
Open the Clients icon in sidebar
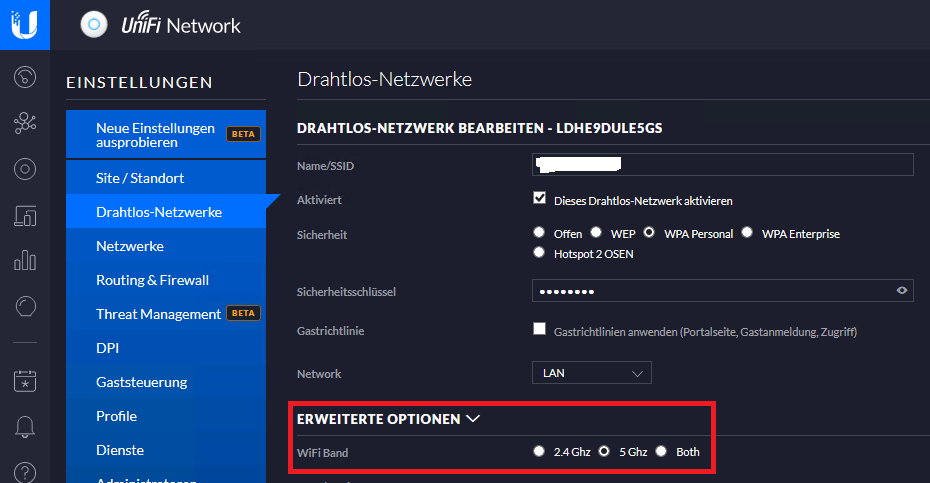[x=25, y=215]
